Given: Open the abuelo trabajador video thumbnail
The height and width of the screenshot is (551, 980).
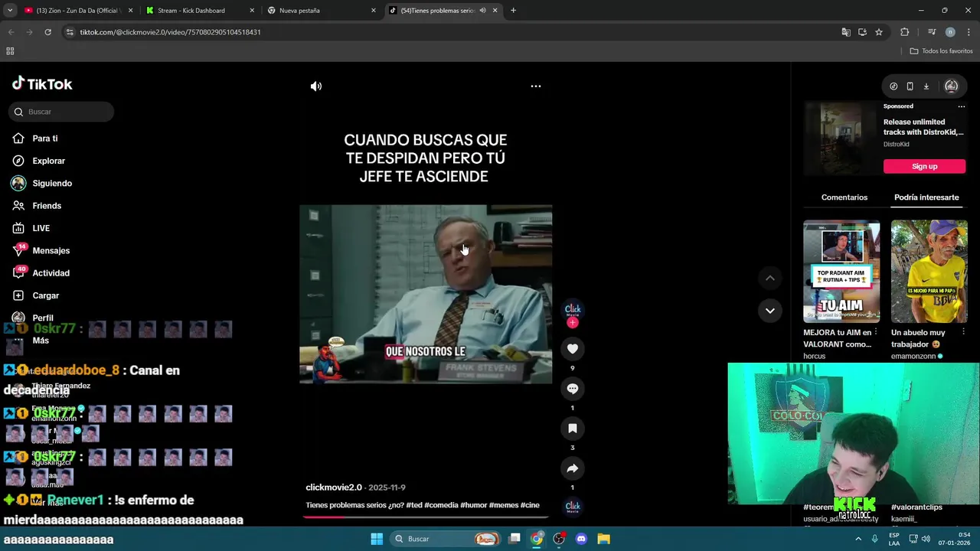Looking at the screenshot, I should tap(929, 272).
